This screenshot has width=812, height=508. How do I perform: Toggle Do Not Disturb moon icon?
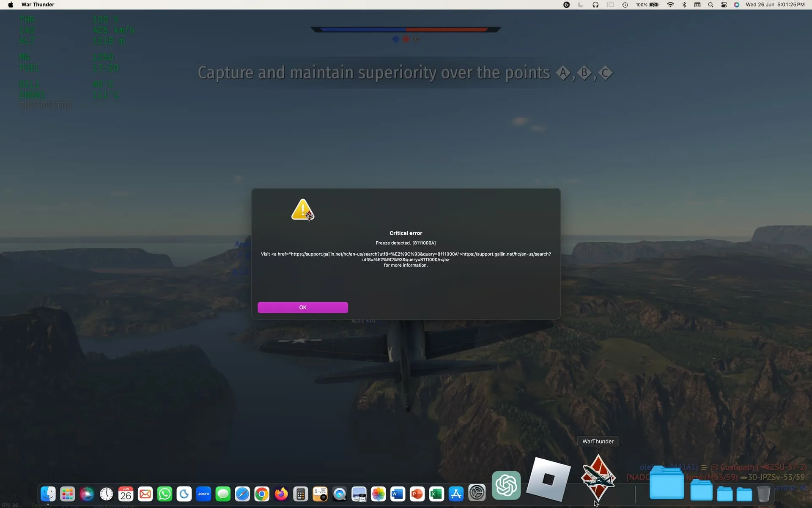(580, 5)
